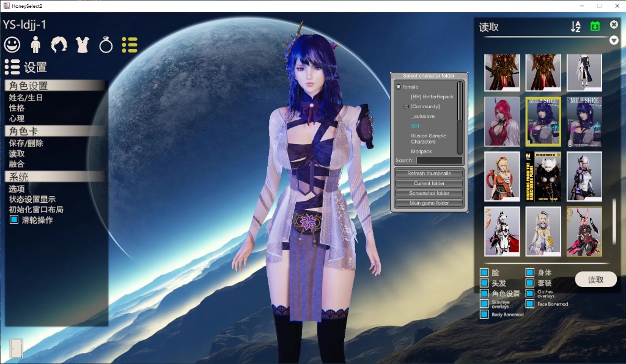
Task: Select the 001 folder
Action: 415,126
